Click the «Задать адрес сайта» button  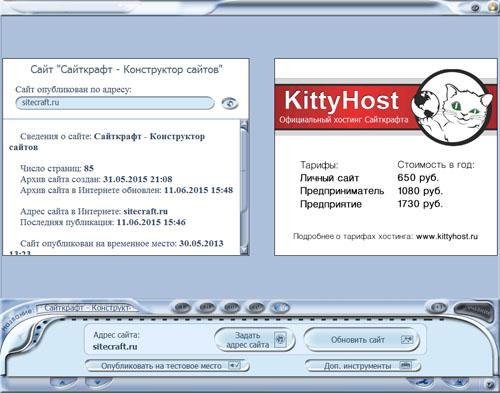pyautogui.click(x=255, y=340)
